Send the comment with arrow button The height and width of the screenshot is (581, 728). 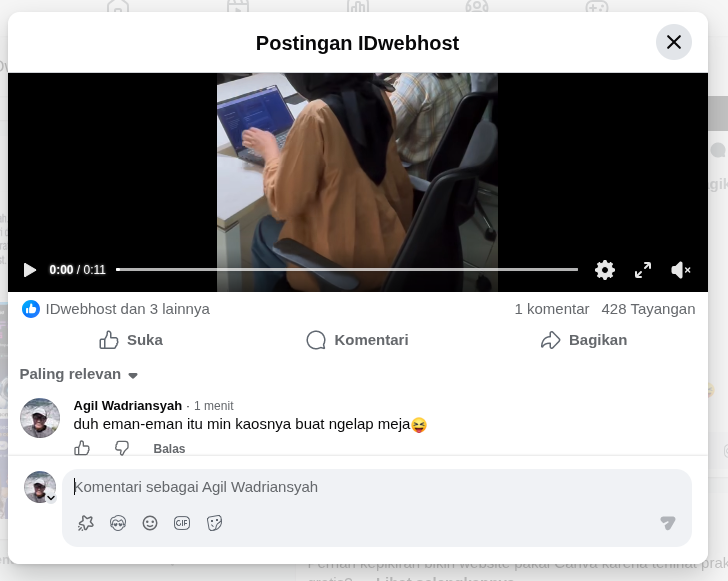[x=668, y=523]
